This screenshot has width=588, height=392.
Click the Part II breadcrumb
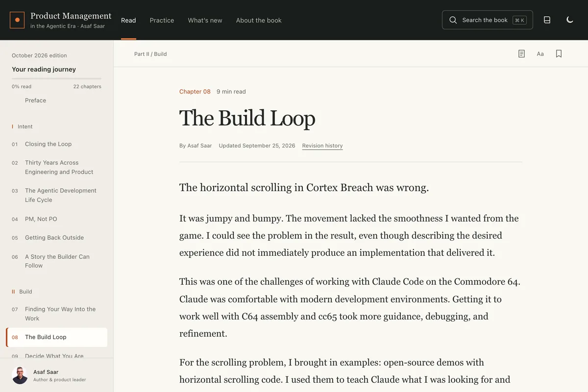click(142, 54)
